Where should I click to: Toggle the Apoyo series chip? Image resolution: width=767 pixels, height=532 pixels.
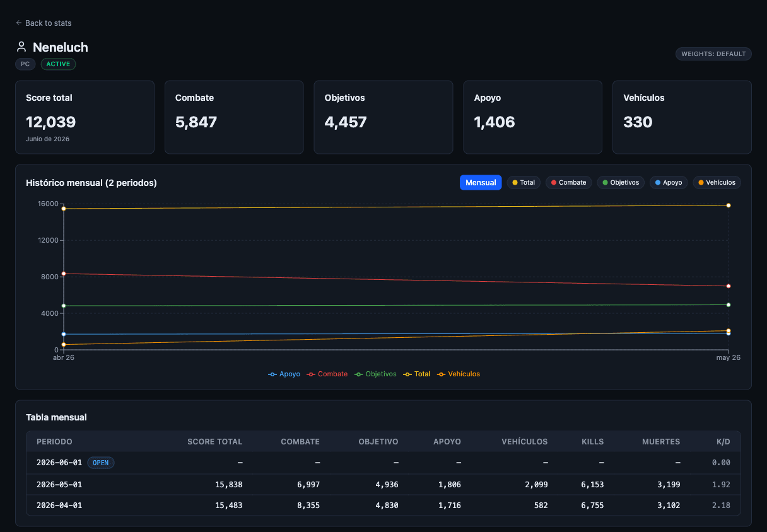[x=669, y=182]
